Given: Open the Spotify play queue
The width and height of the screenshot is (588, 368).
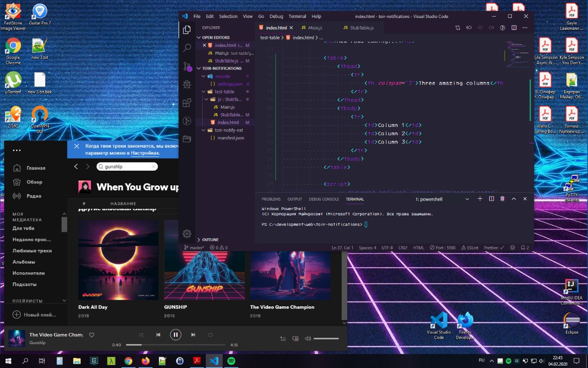Looking at the screenshot, I should (x=283, y=339).
